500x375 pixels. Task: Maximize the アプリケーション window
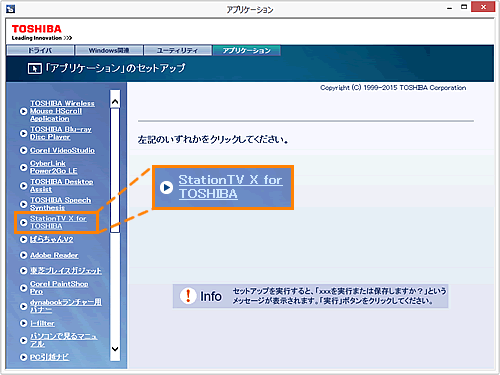coord(464,7)
